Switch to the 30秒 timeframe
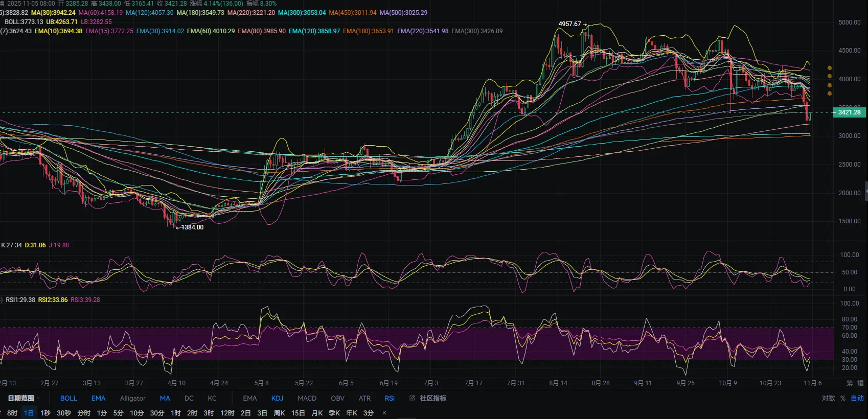Screen dimensions: 868x419 (64, 413)
